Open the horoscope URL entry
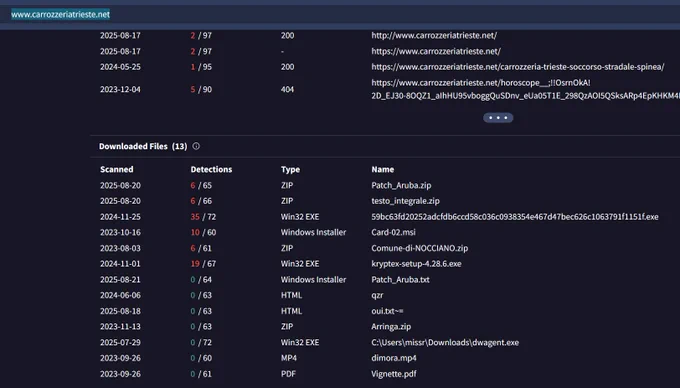Viewport: 680px width, 388px height. (x=525, y=89)
